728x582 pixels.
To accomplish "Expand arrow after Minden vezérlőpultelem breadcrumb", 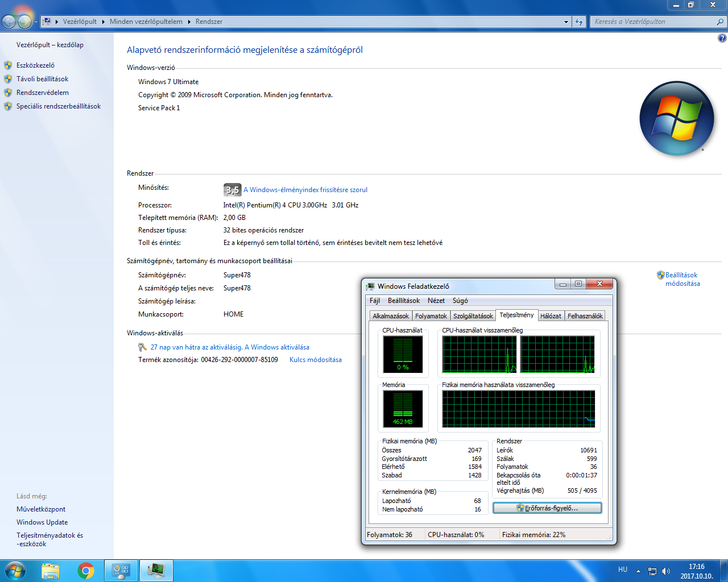I will point(189,22).
